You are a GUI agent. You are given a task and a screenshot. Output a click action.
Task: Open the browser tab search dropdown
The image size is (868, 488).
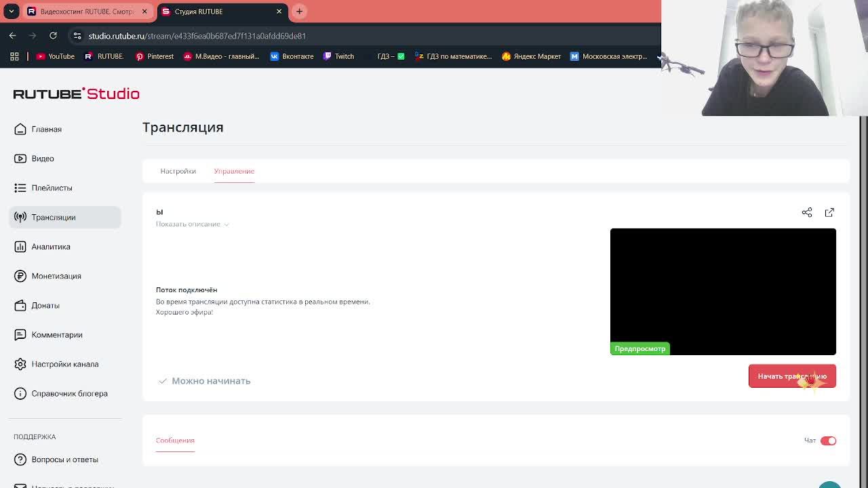(12, 12)
